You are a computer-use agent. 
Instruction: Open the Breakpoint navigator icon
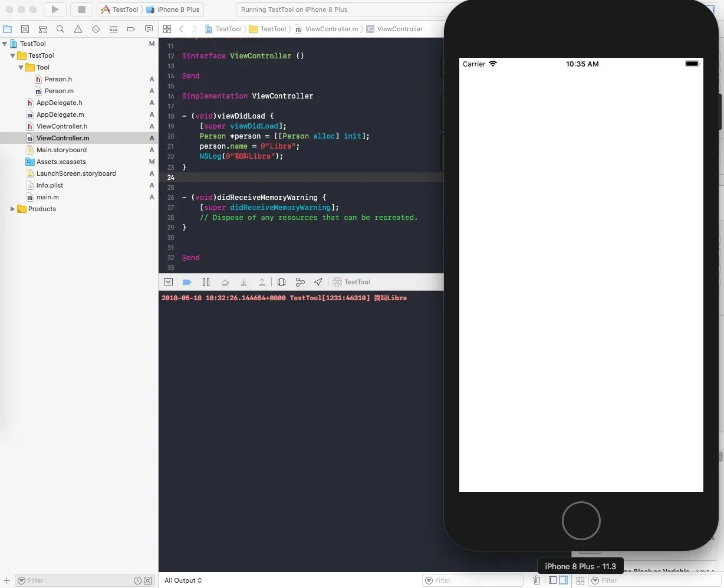131,29
